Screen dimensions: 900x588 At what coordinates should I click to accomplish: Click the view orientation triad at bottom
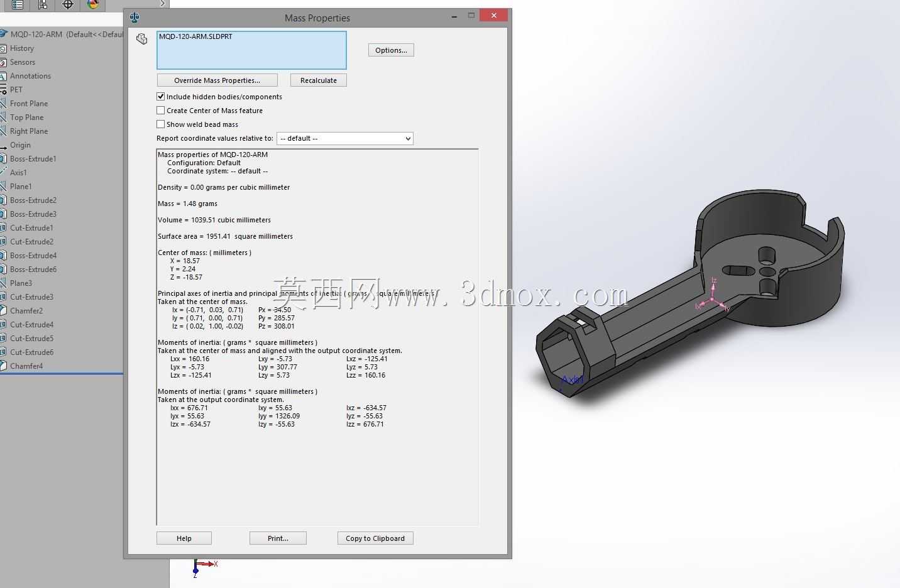(x=204, y=566)
